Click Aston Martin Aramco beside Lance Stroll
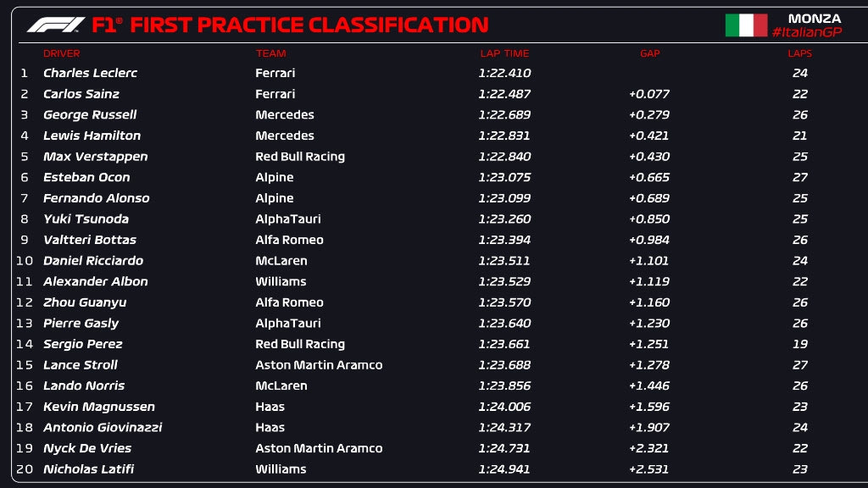This screenshot has height=488, width=868. click(319, 365)
